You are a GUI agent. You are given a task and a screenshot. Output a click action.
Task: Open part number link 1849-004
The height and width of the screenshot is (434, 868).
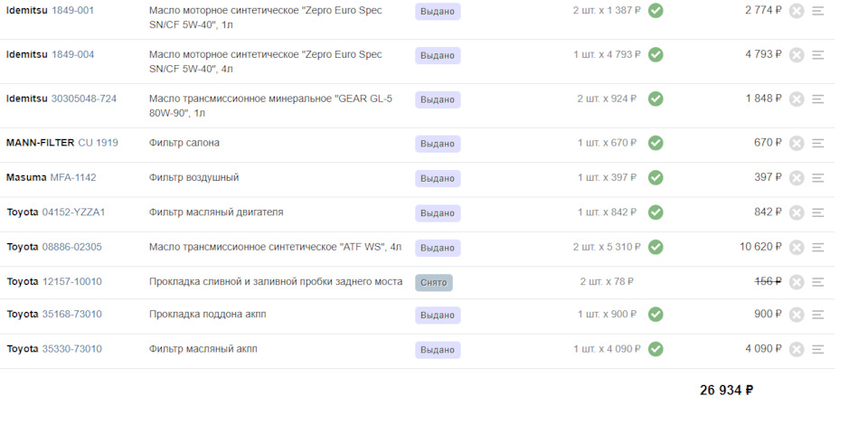[x=72, y=54]
